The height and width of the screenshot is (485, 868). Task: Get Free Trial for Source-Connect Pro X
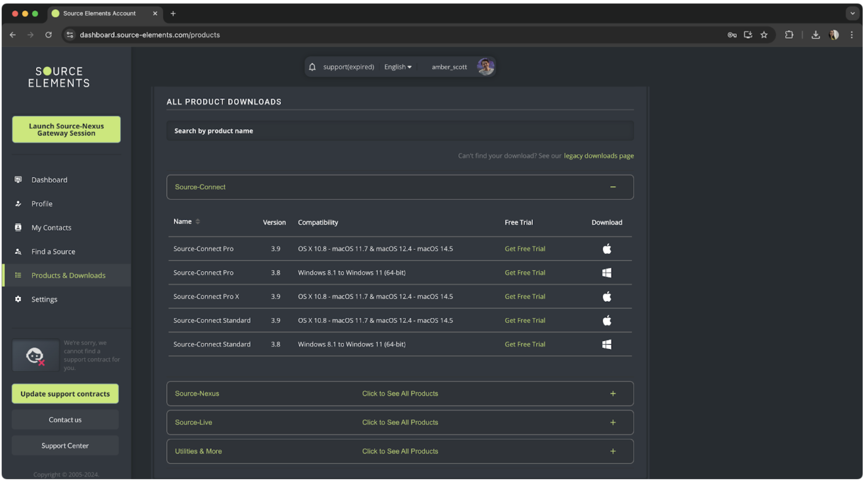click(524, 297)
